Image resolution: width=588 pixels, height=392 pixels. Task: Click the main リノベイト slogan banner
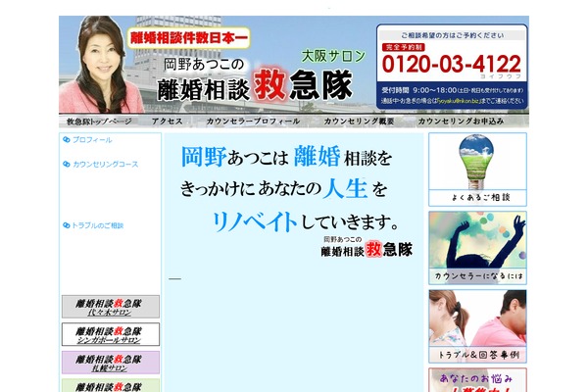(x=294, y=201)
